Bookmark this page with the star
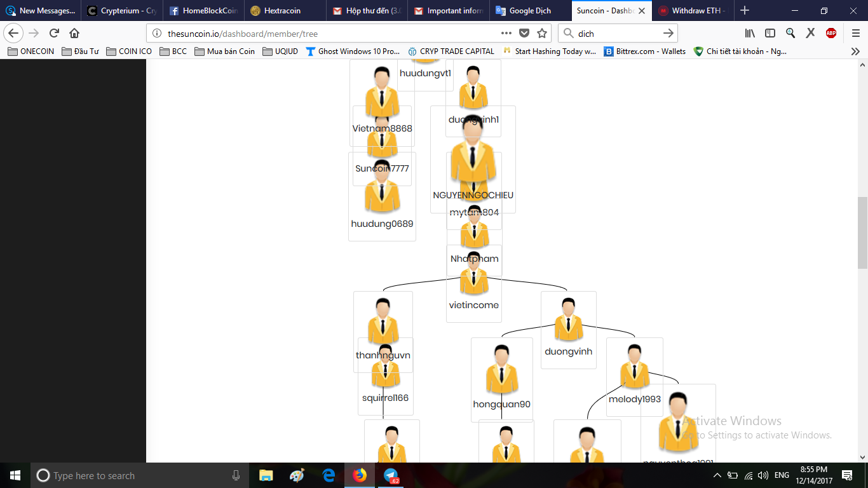The height and width of the screenshot is (488, 868). 542,33
